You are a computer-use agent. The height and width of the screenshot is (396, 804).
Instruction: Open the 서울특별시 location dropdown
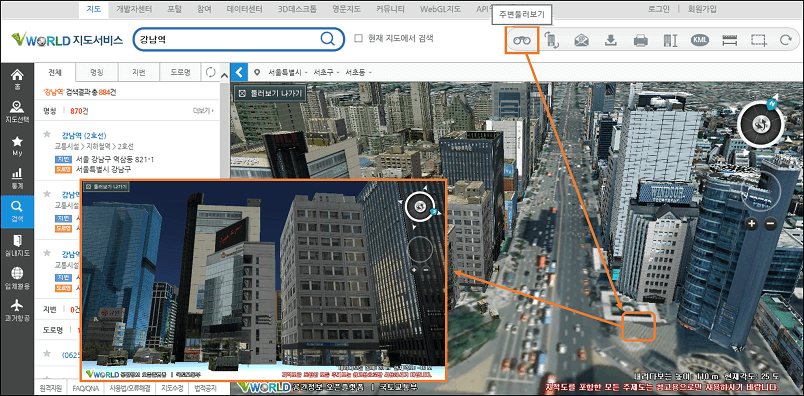pos(288,72)
